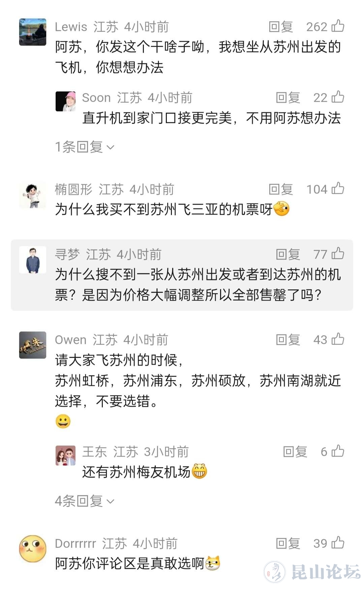
Task: Open Soon's profile picture
Action: tap(65, 101)
